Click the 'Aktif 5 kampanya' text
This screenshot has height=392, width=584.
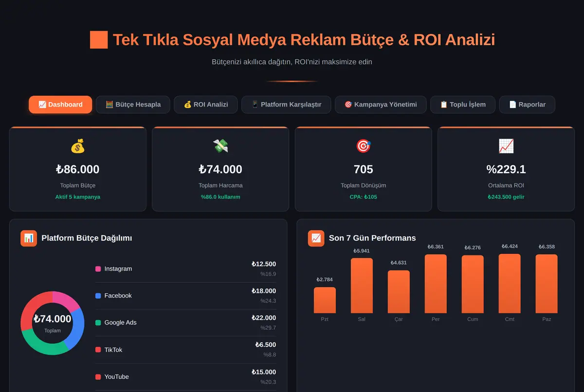coord(78,197)
